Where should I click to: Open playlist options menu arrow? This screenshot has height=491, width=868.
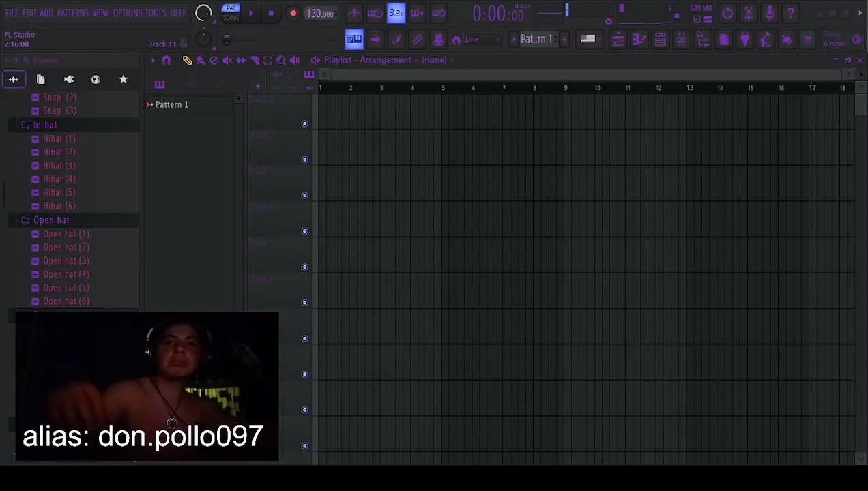153,60
